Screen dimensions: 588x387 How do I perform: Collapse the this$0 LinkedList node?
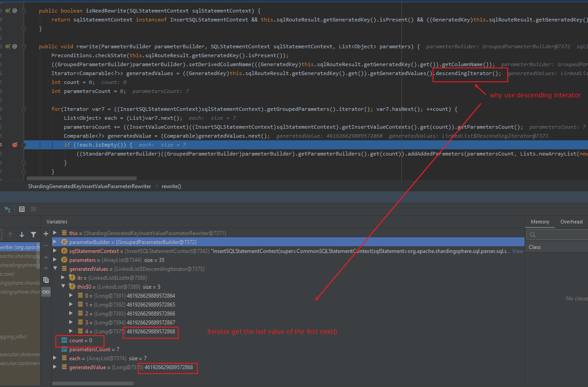click(63, 286)
